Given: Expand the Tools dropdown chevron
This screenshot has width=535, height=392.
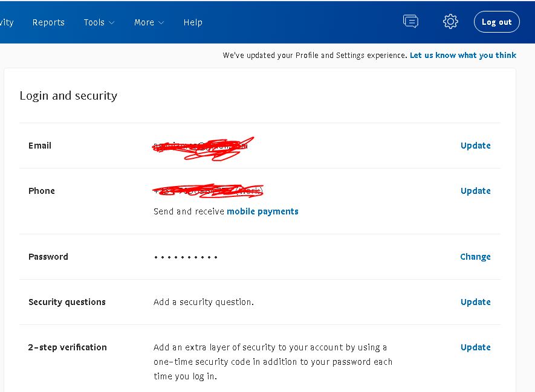Looking at the screenshot, I should coord(111,23).
